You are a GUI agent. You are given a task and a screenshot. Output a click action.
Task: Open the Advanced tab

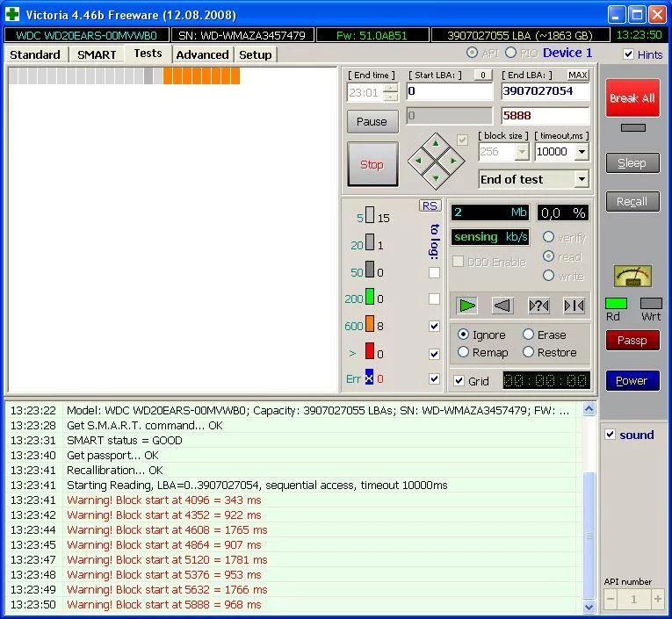(202, 54)
